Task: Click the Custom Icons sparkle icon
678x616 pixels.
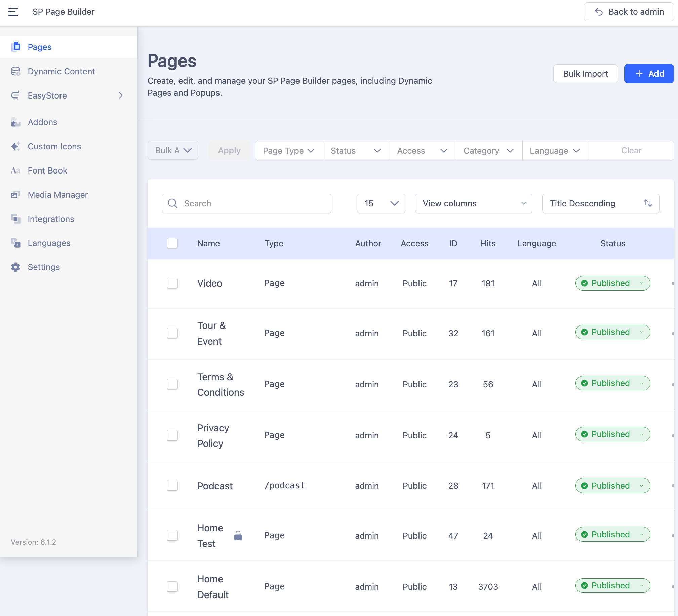Action: point(15,146)
